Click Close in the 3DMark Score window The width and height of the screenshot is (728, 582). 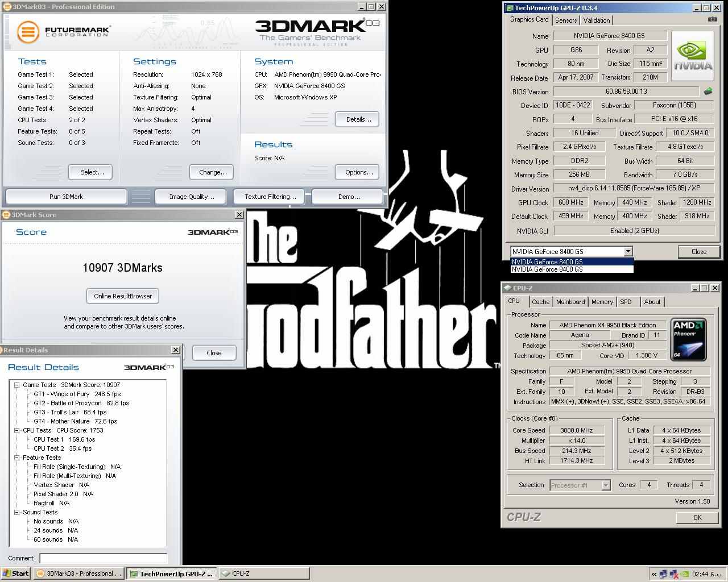214,353
